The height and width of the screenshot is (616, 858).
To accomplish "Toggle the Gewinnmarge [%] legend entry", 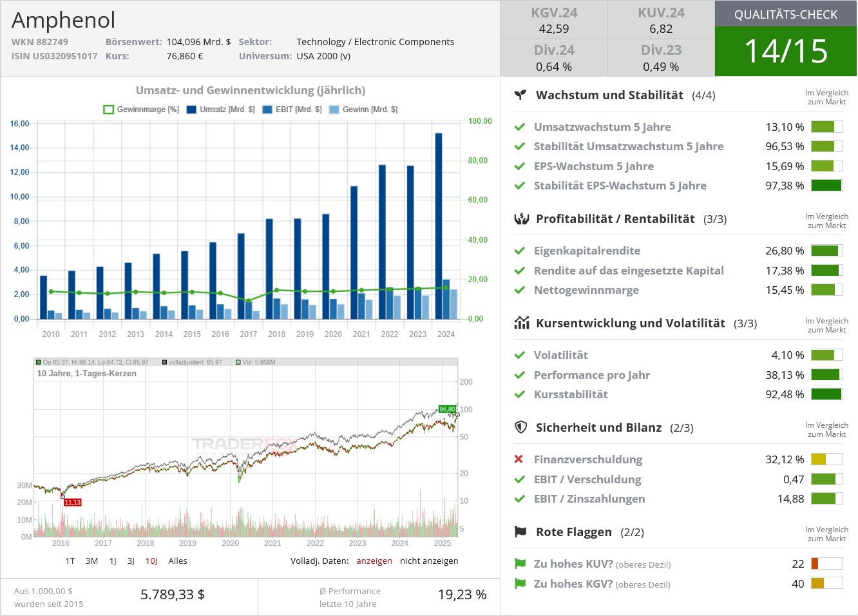I will pyautogui.click(x=141, y=110).
